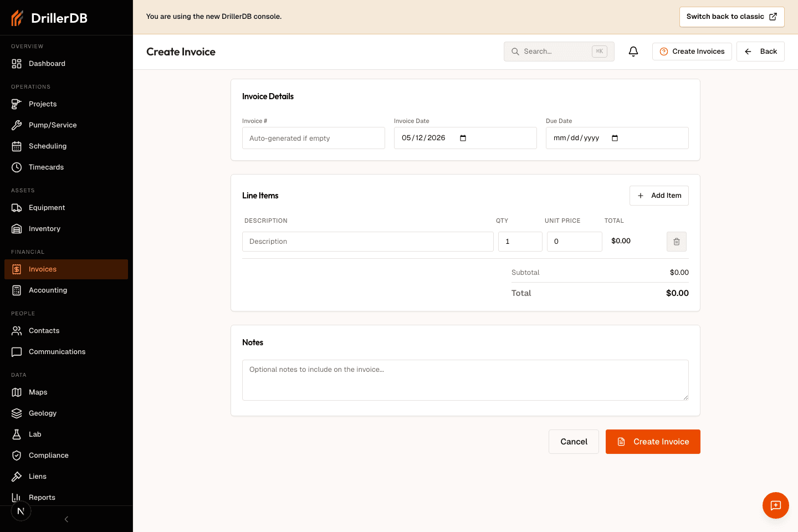Click the Liens gavel icon

[17, 477]
